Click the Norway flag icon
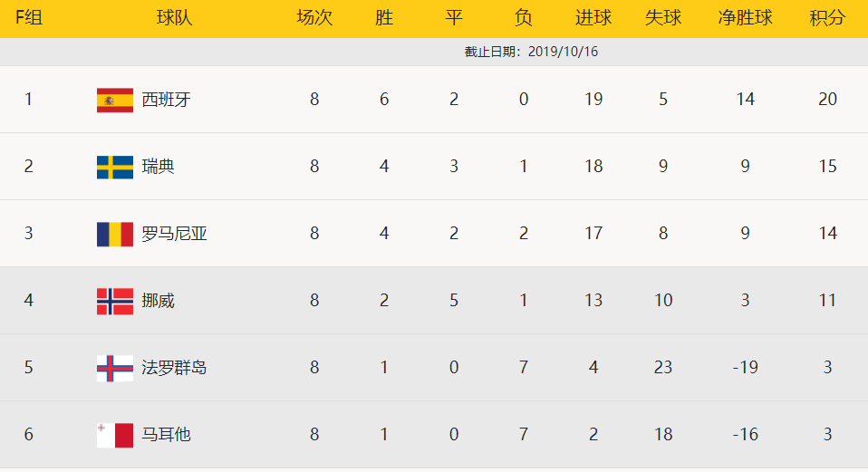 tap(114, 301)
